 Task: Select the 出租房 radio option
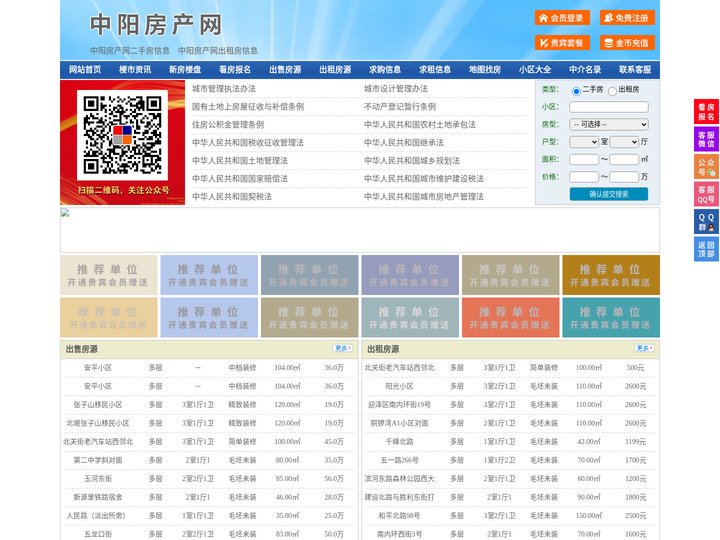[x=612, y=91]
